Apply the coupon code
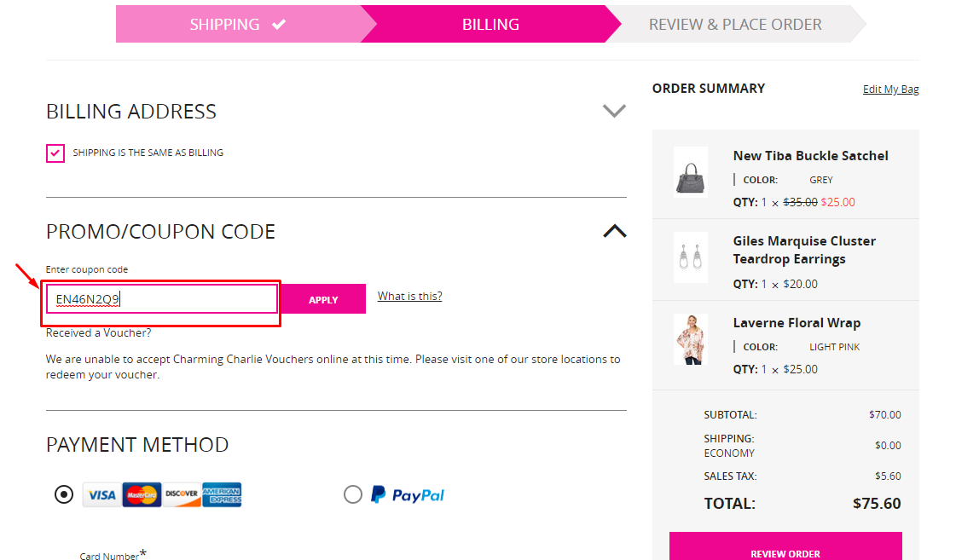956x560 pixels. (323, 299)
